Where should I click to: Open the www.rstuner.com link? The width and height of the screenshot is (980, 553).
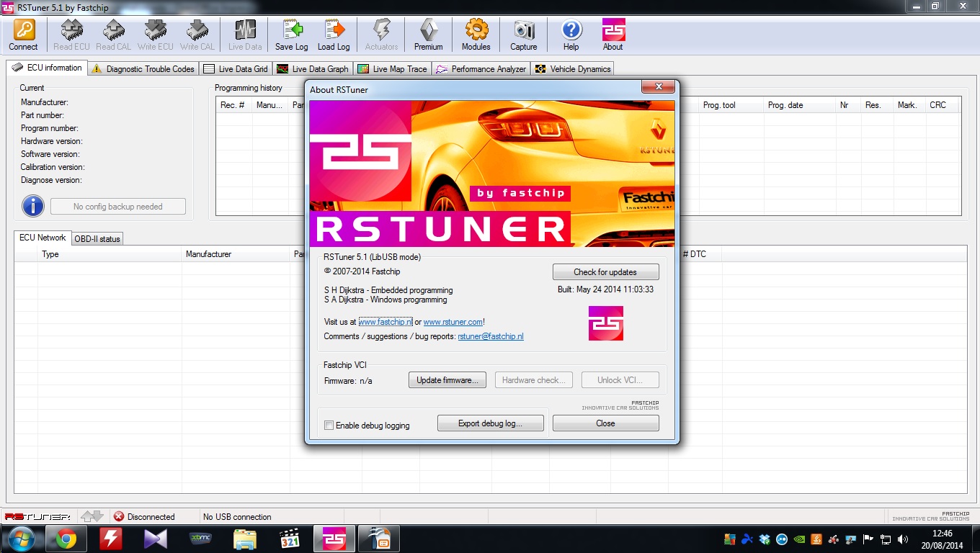pyautogui.click(x=453, y=322)
